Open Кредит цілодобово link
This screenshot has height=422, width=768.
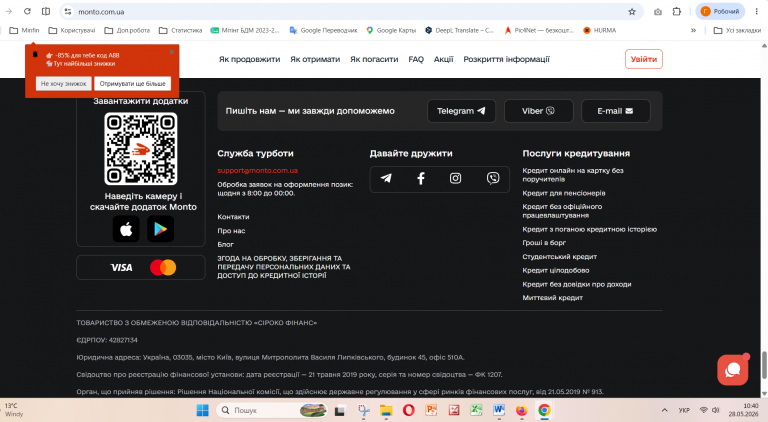[555, 270]
